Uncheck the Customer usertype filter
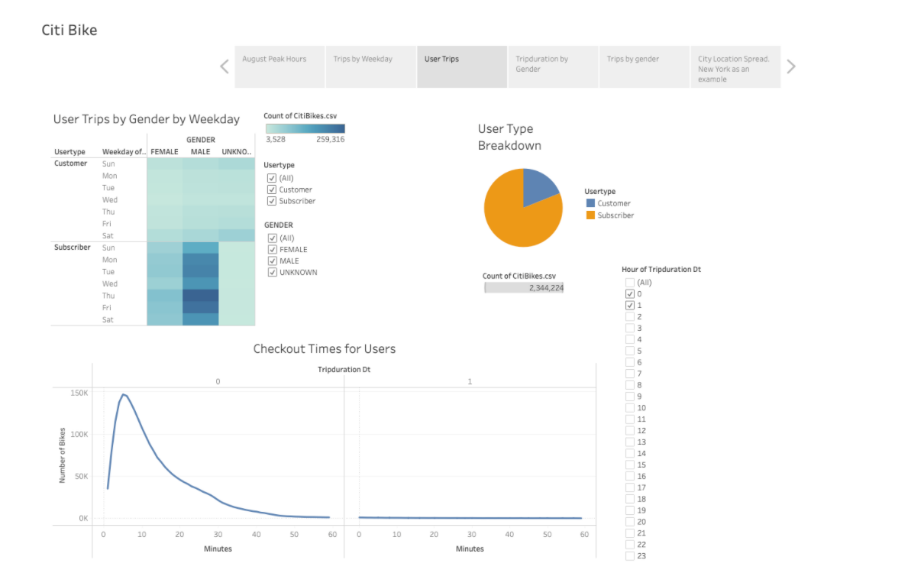Image resolution: width=924 pixels, height=586 pixels. (x=272, y=189)
